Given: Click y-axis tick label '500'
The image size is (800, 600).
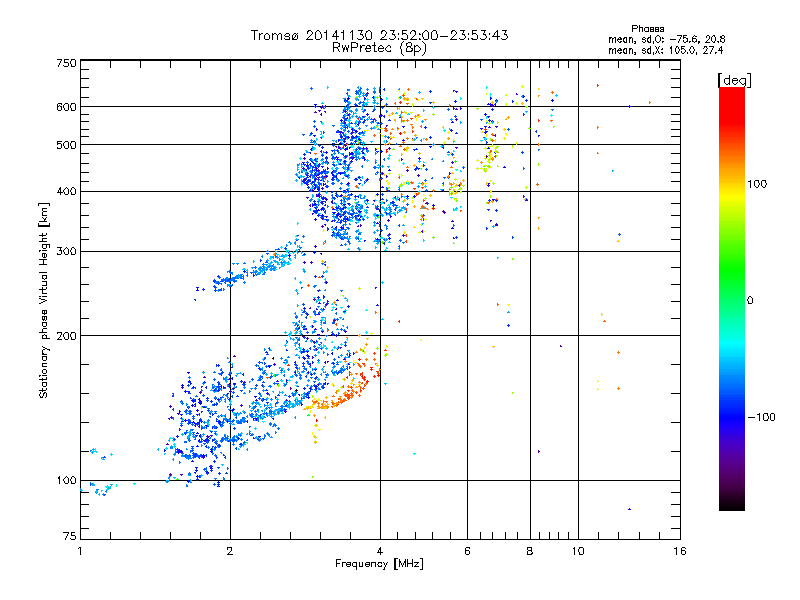Looking at the screenshot, I should click(66, 145).
